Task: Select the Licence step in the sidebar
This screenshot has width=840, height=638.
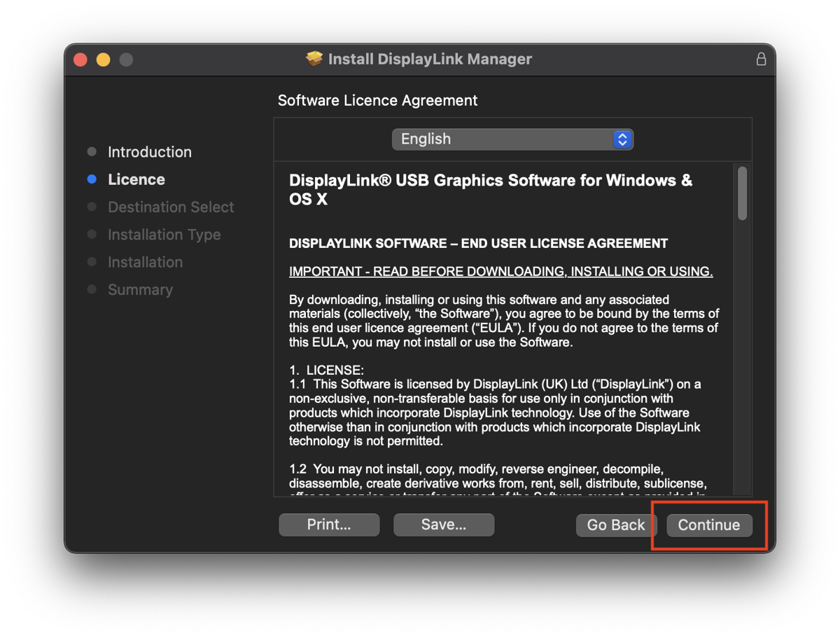Action: pyautogui.click(x=136, y=179)
